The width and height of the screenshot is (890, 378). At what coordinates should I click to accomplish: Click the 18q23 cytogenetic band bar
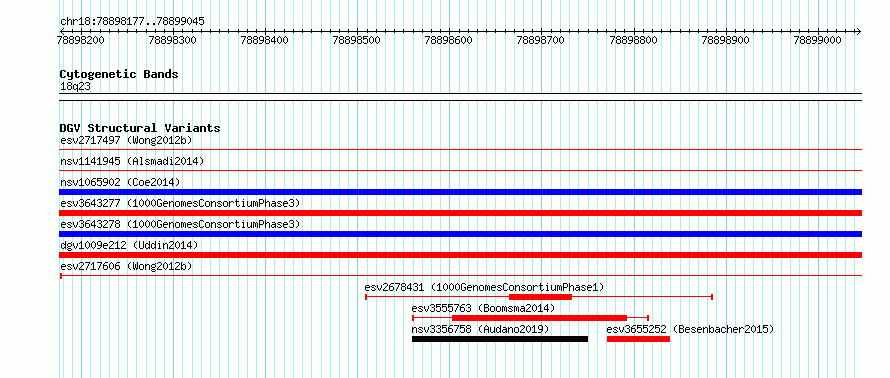(x=460, y=96)
